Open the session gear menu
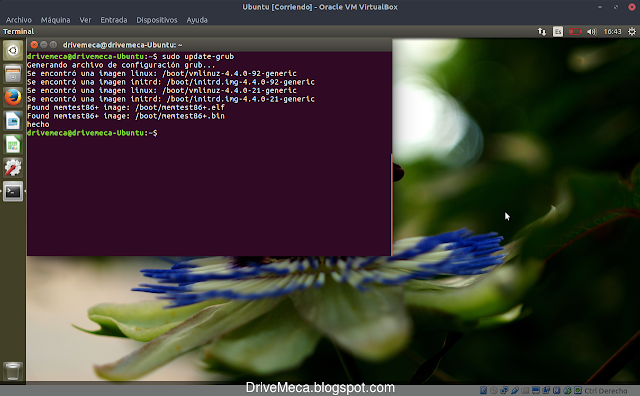 [x=631, y=31]
